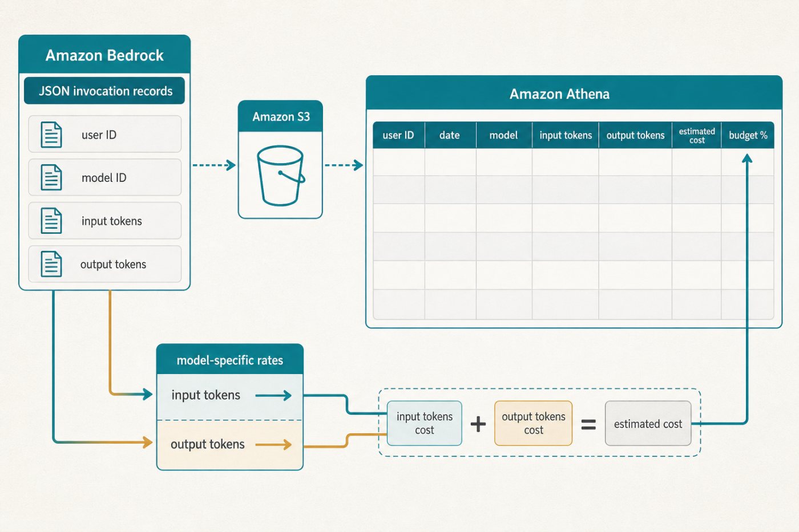Click the model ID record text
The height and width of the screenshot is (532, 799).
104,178
